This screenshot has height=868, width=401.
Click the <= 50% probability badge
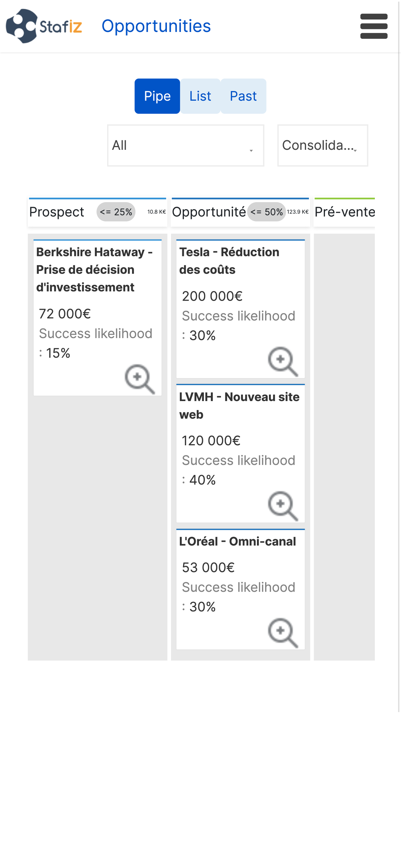(267, 212)
